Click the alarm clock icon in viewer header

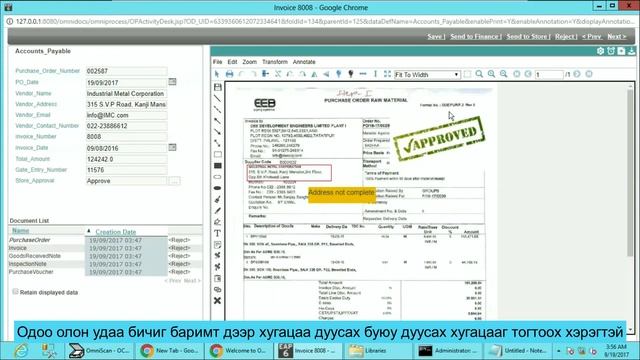pos(611,51)
